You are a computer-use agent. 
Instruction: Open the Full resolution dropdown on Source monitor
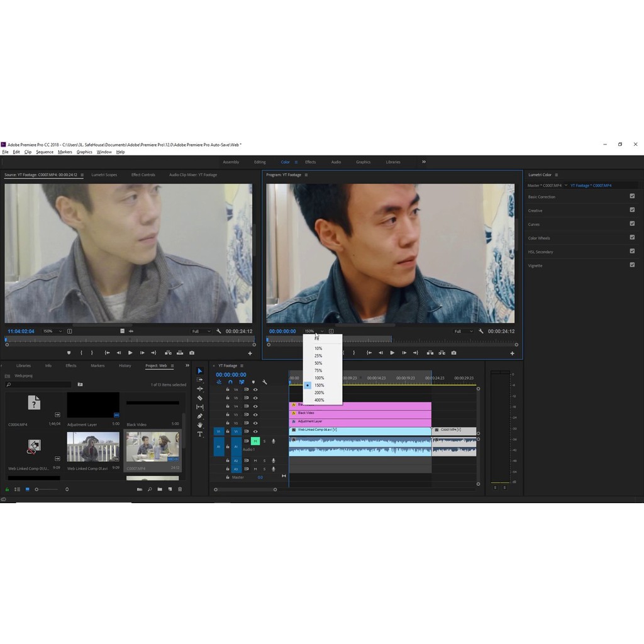201,331
